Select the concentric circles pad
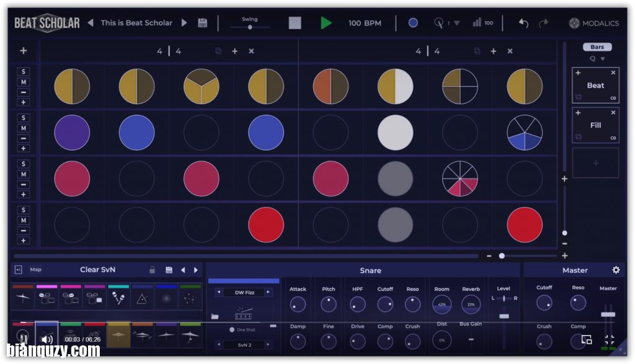635x364 pixels. click(166, 298)
